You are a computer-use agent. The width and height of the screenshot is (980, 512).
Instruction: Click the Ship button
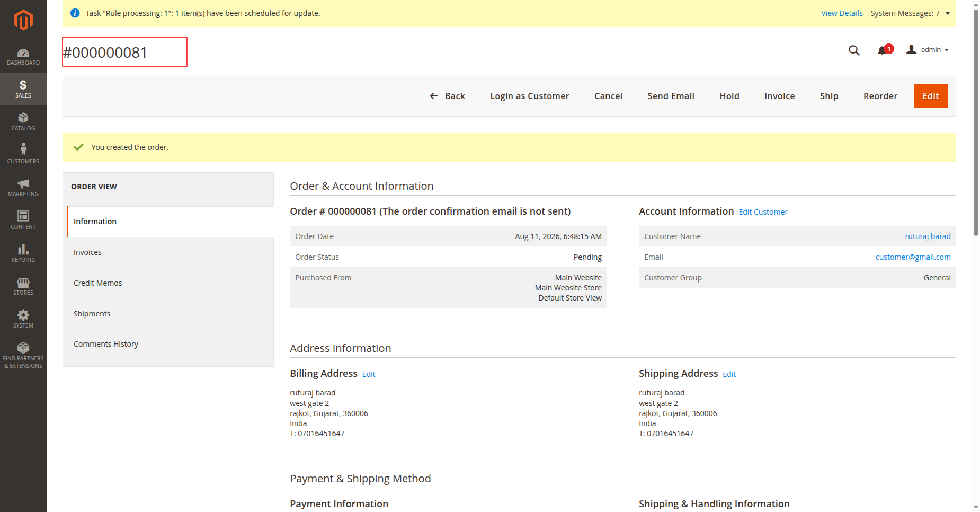point(829,96)
